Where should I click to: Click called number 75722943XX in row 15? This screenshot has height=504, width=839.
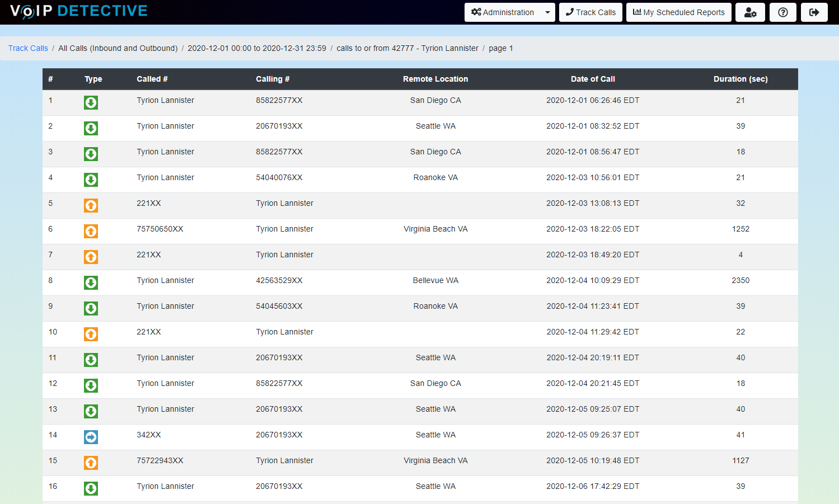click(160, 460)
